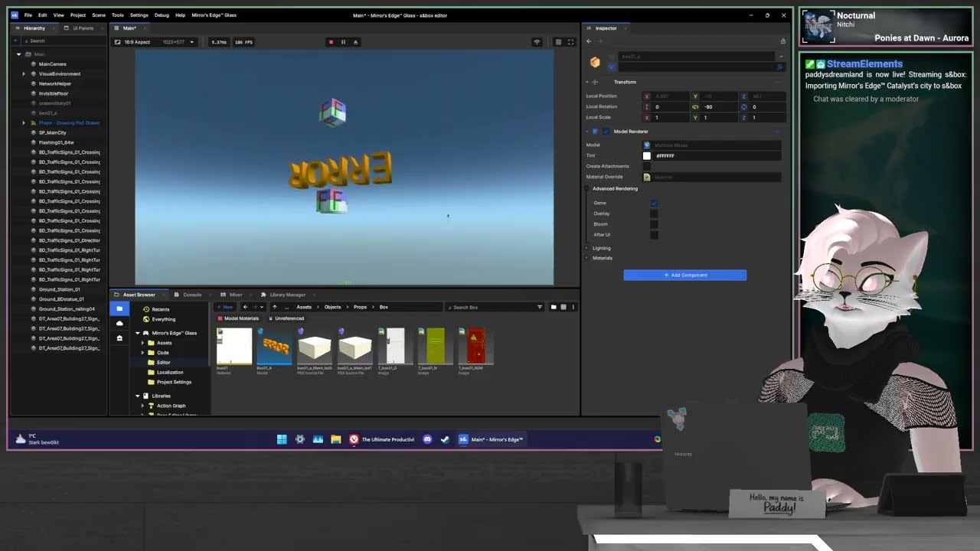The width and height of the screenshot is (980, 551).
Task: Uncheck the Game rendering checkbox
Action: 654,203
